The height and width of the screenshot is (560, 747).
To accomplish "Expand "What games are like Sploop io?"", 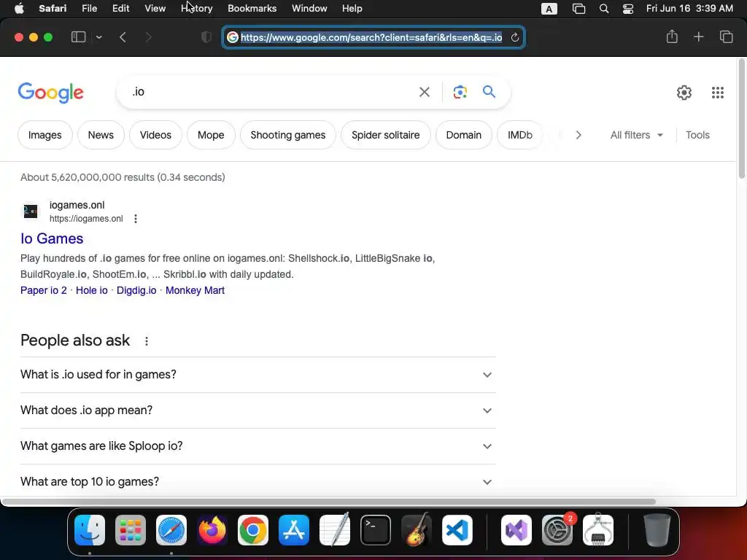I will (x=258, y=446).
